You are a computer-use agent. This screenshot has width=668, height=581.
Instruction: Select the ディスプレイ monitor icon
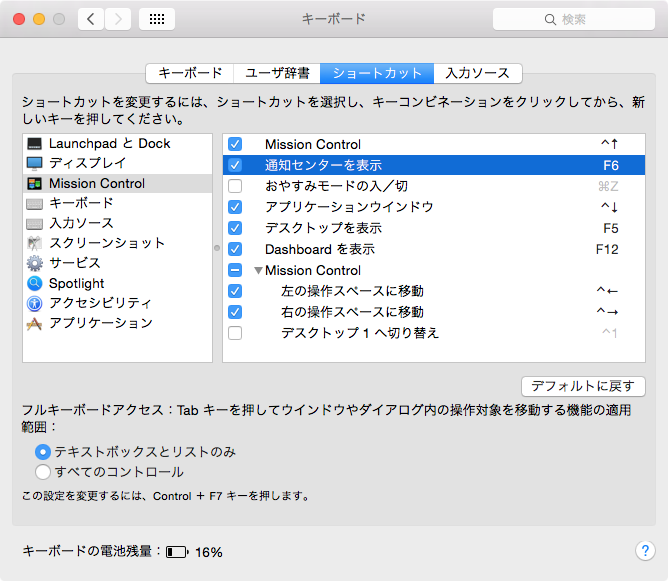click(35, 163)
